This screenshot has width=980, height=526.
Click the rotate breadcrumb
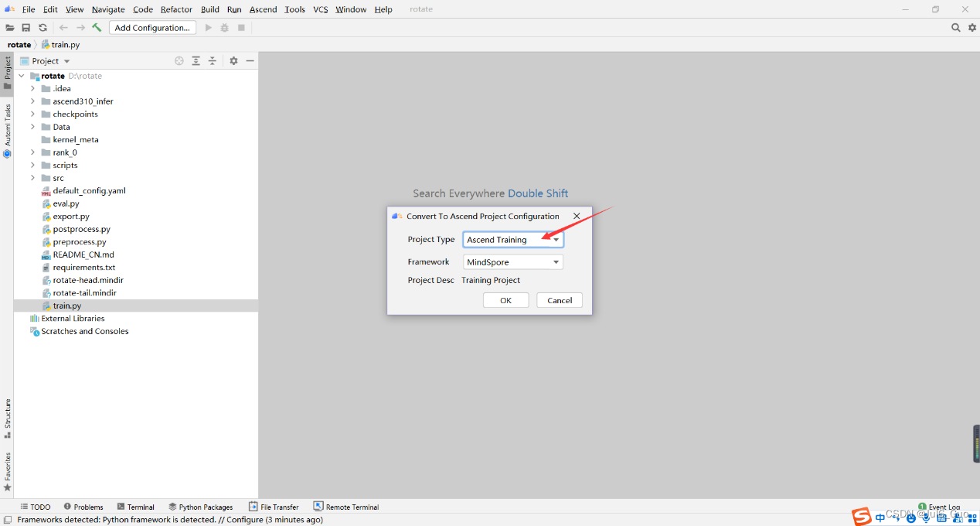coord(19,45)
